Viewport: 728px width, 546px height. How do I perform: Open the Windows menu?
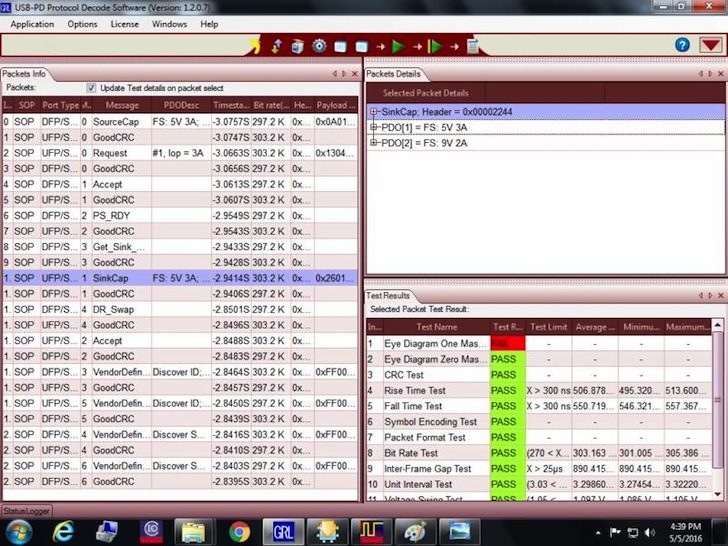coord(169,24)
